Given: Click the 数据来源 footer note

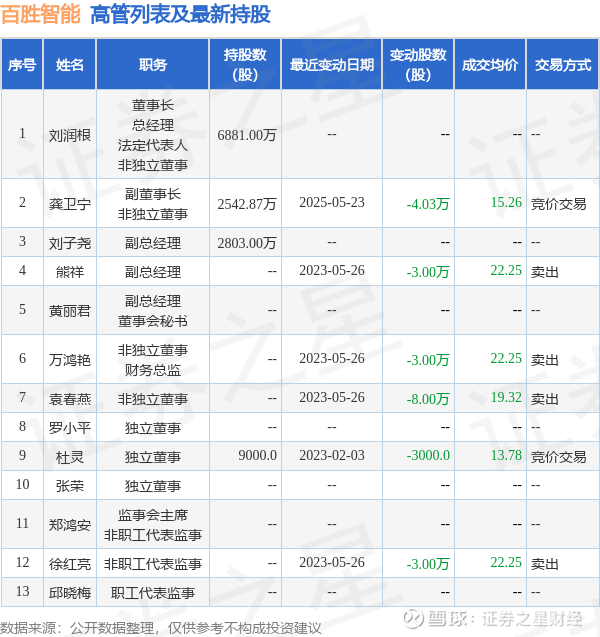Looking at the screenshot, I should (x=161, y=628).
